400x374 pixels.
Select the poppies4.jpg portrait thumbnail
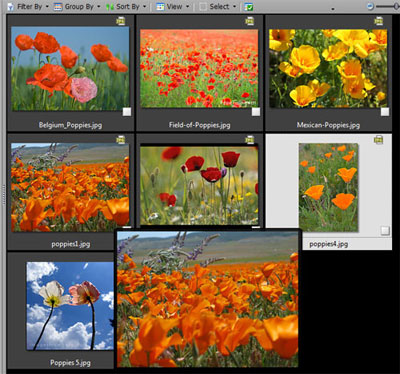pyautogui.click(x=328, y=187)
